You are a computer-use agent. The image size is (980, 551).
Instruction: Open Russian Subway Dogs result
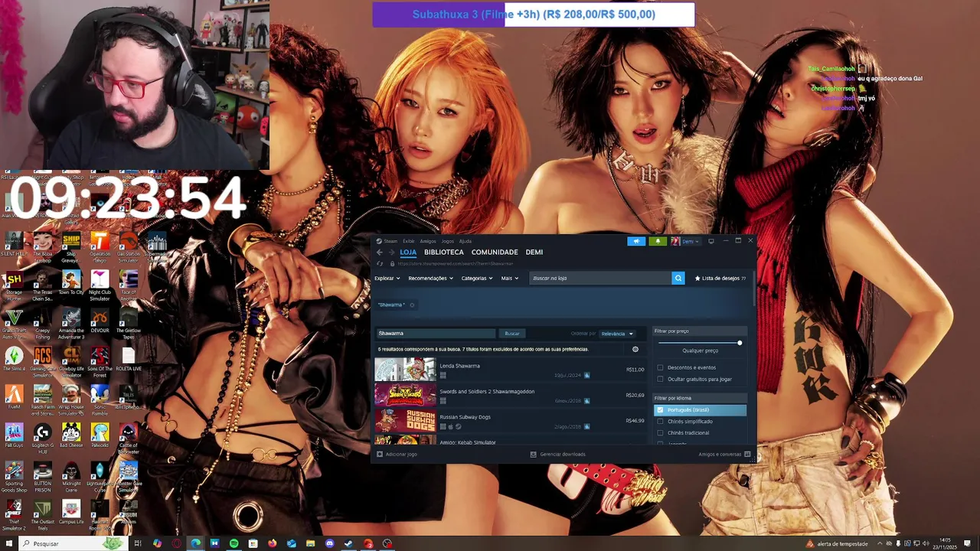[x=511, y=421]
